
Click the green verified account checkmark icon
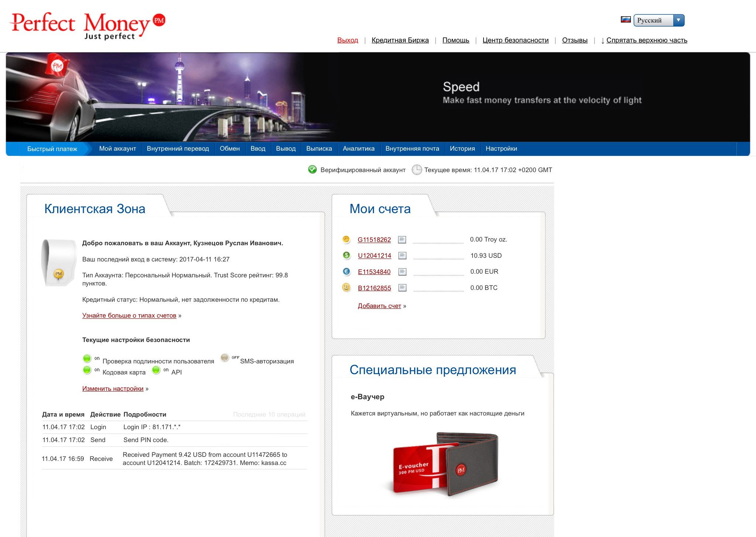pos(312,170)
